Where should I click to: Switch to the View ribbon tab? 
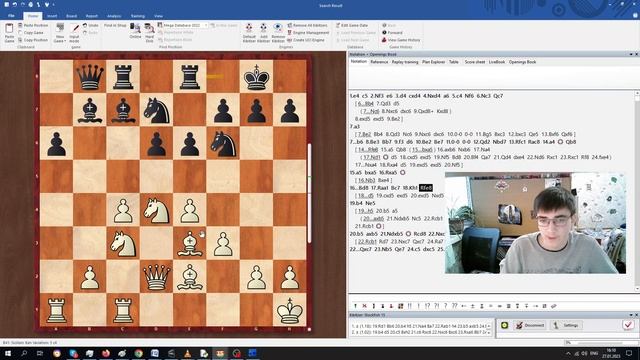coord(158,16)
